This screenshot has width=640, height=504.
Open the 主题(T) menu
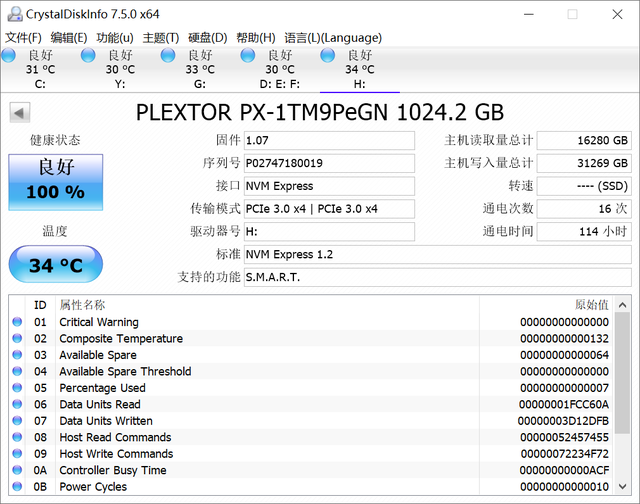tap(161, 38)
